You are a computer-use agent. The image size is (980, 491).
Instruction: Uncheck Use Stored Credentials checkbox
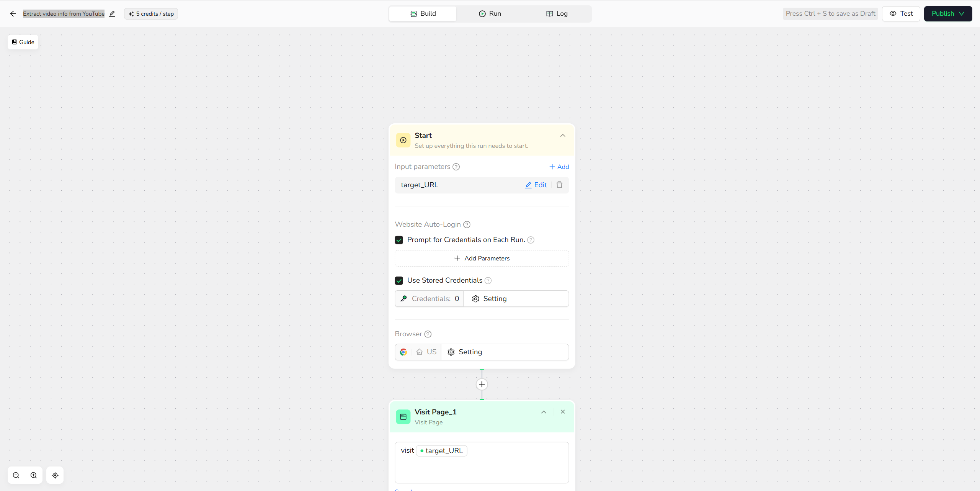[399, 280]
